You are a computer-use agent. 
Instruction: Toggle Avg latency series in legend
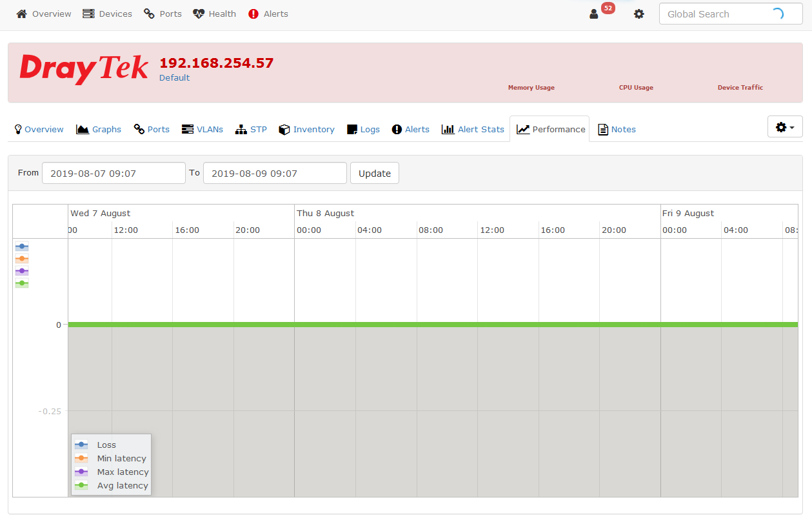click(x=123, y=485)
